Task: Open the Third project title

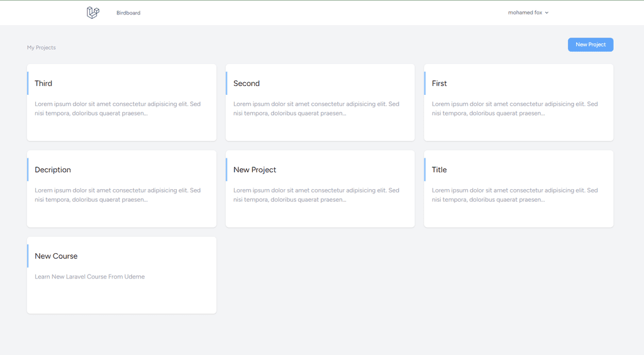Action: (x=43, y=84)
